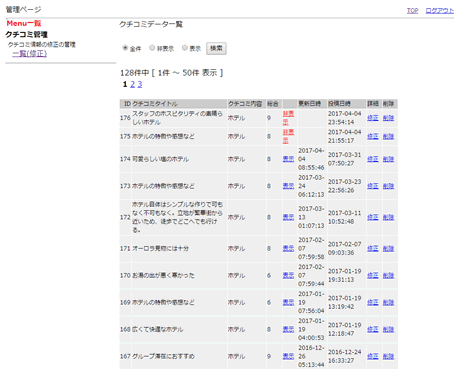464x369 pixels.
Task: Click 削除 delete link for ID 170
Action: click(388, 276)
